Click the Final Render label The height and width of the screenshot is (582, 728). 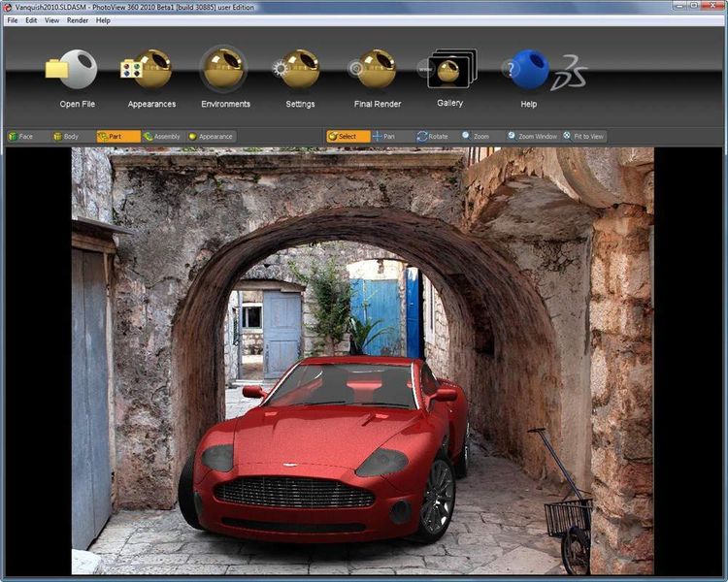tap(378, 104)
